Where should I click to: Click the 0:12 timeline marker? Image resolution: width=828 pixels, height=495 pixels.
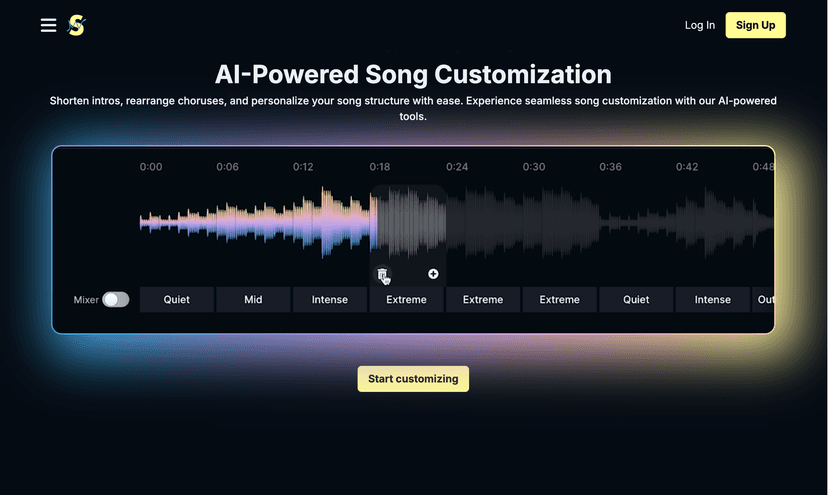(x=303, y=167)
